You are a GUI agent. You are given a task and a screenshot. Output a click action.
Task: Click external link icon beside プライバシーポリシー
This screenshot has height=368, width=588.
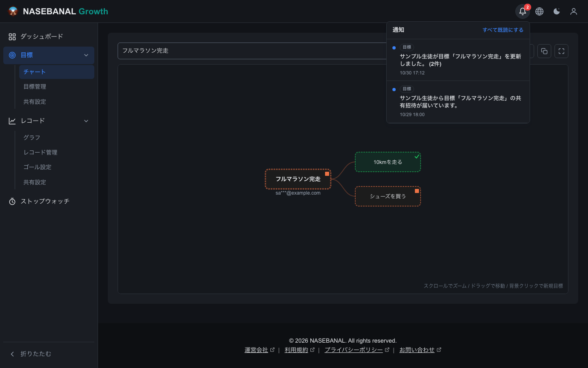[x=387, y=350]
